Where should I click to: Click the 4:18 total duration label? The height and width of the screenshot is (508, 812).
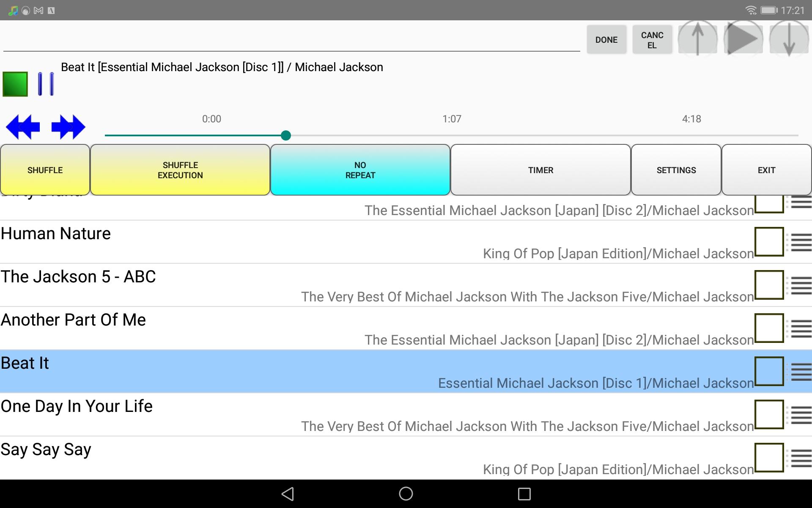click(x=691, y=119)
